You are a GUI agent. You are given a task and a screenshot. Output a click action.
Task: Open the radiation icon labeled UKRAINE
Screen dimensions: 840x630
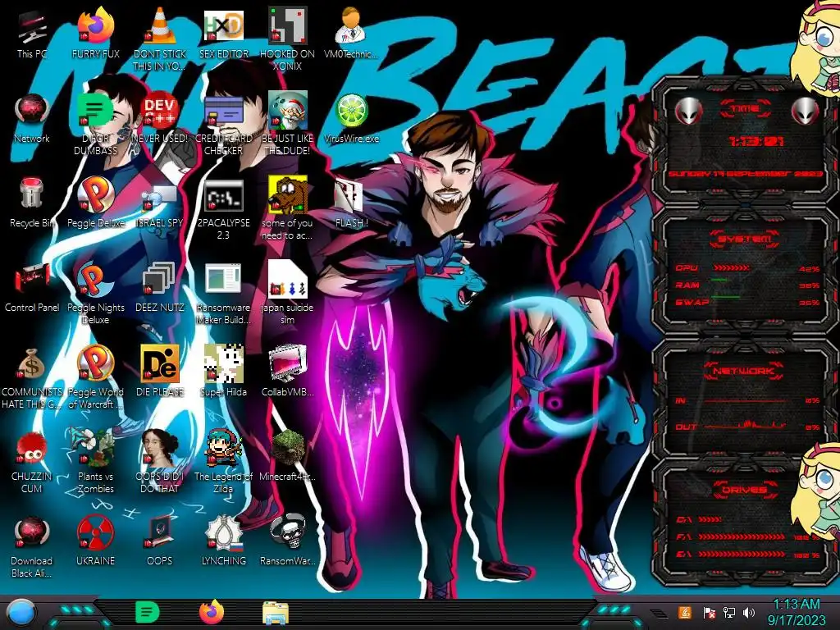[95, 541]
